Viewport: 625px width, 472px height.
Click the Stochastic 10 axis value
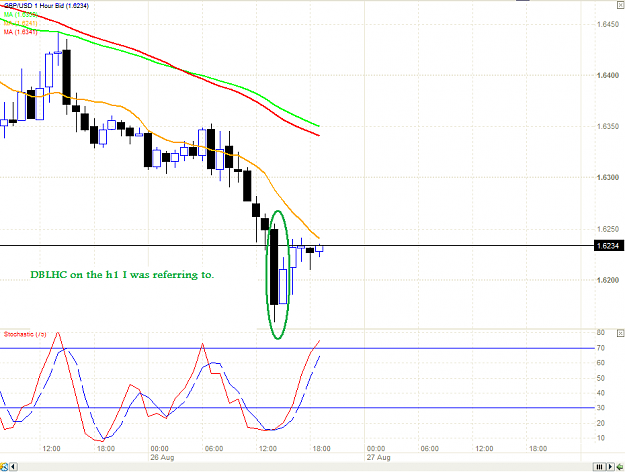tap(601, 438)
